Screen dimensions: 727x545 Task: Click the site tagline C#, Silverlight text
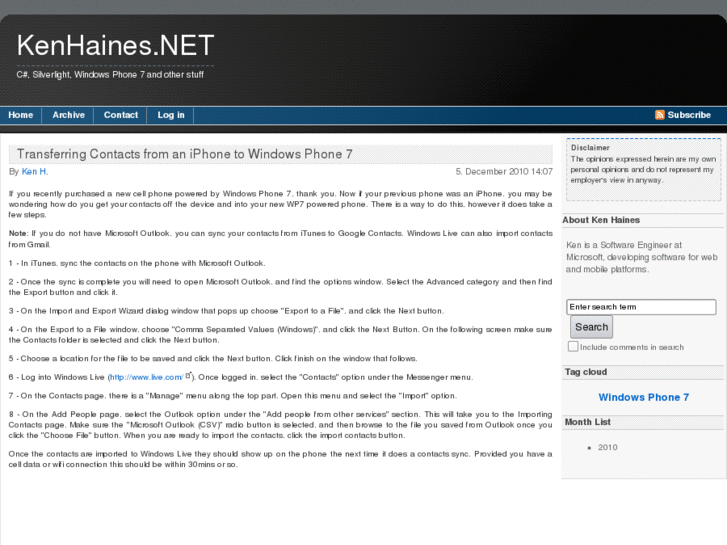(x=110, y=75)
